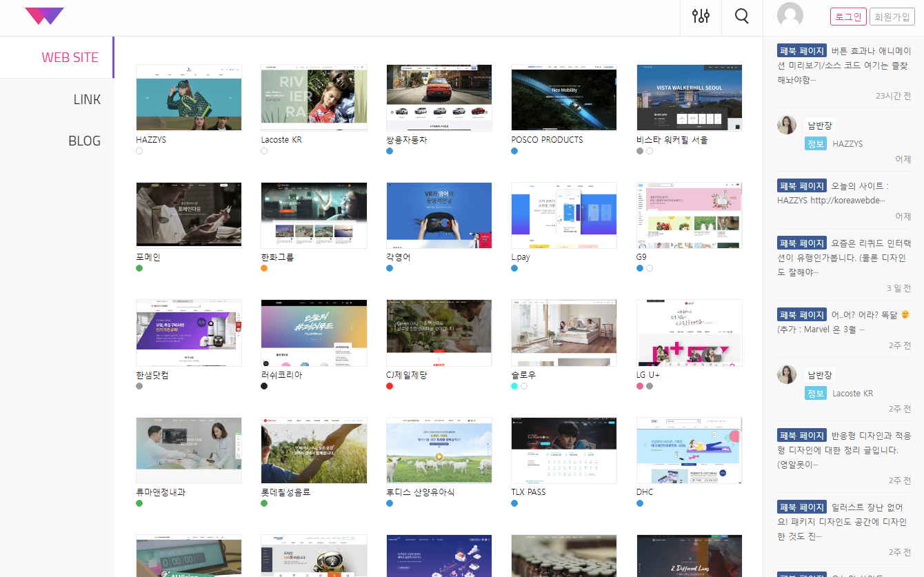Open 페북 페이지 post about 버튼 효과나 애니메이션
The image size is (924, 577).
(x=844, y=65)
